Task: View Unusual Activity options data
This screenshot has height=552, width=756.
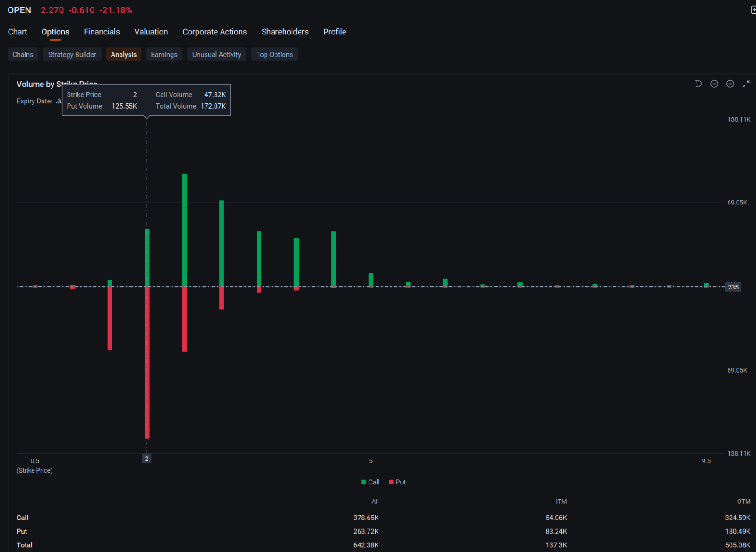Action: (216, 54)
